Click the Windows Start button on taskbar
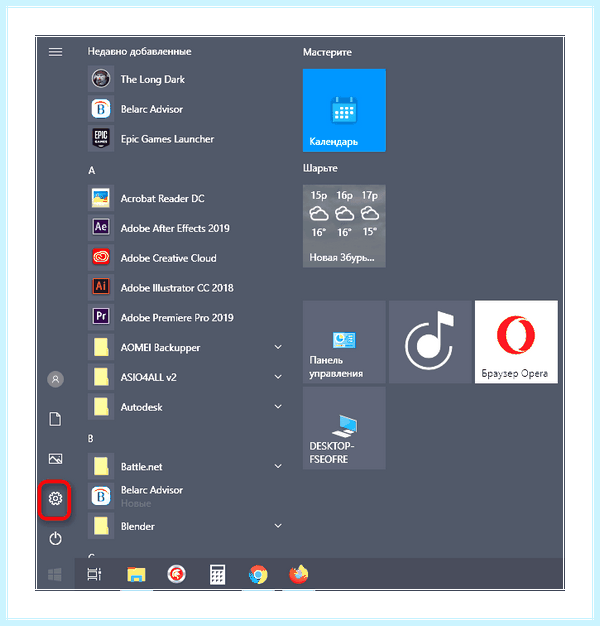 point(55,574)
